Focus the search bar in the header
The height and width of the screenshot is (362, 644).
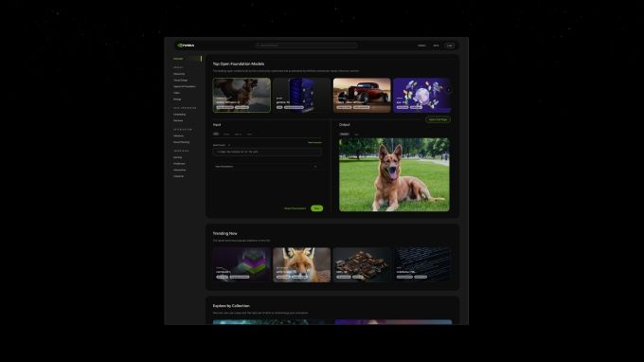[x=307, y=45]
